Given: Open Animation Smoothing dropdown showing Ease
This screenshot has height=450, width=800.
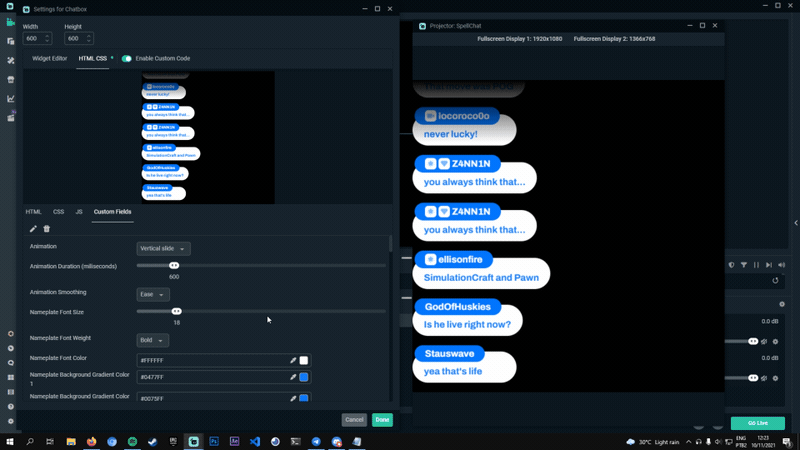Looking at the screenshot, I should 153,294.
